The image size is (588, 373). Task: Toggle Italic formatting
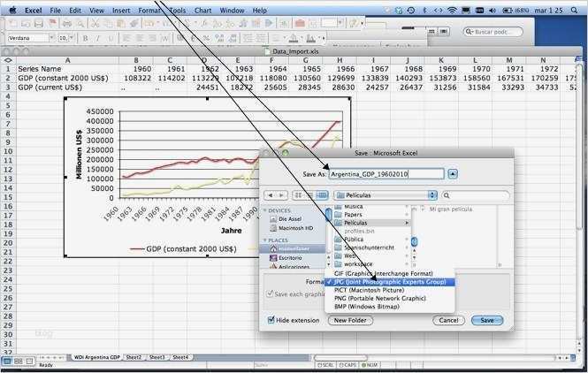[x=98, y=38]
